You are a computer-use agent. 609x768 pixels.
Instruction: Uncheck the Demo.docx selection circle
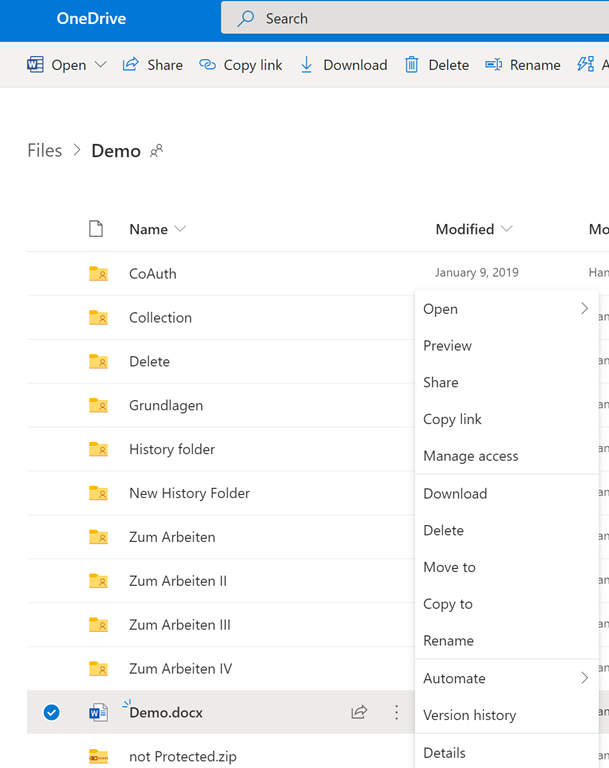point(52,713)
